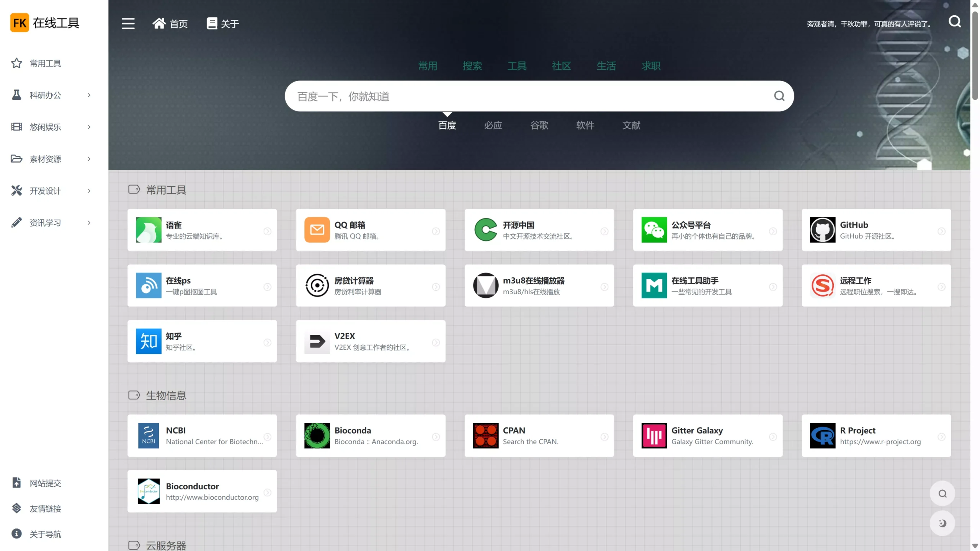Toggle night mode with the moon button
Screen dimensions: 980x551
942,523
